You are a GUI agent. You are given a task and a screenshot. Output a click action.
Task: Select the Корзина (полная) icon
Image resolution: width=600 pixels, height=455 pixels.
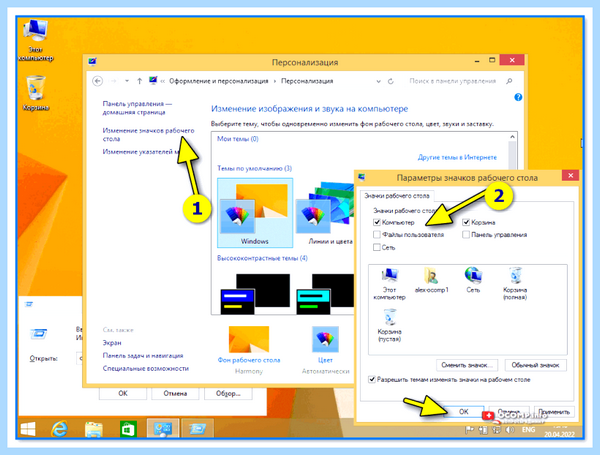(515, 284)
